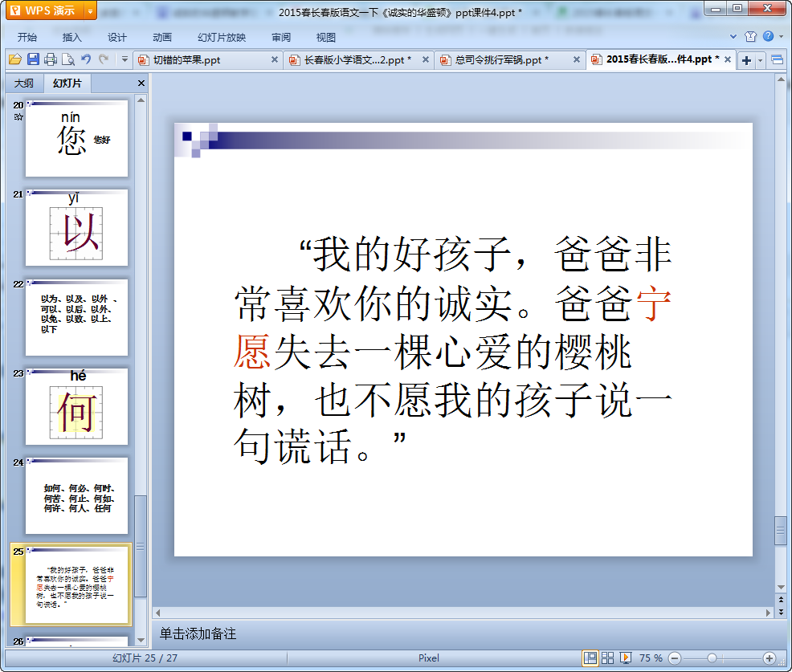This screenshot has height=672, width=792.
Task: Click the Pixel theme name in status bar
Action: tap(428, 658)
